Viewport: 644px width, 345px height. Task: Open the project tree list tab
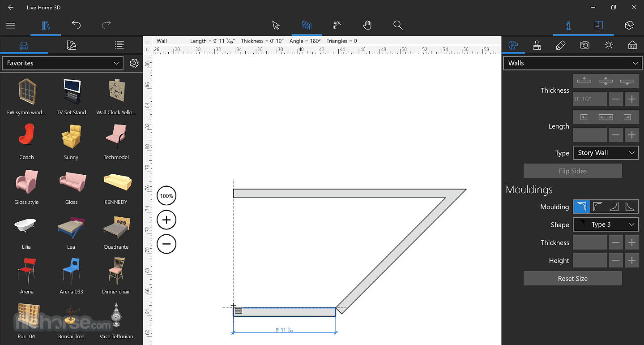pos(119,45)
